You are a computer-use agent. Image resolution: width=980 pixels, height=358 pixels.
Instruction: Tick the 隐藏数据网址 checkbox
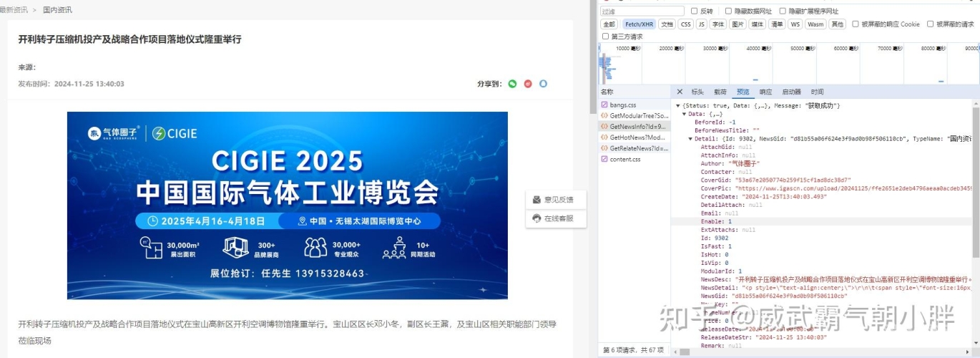tap(728, 11)
